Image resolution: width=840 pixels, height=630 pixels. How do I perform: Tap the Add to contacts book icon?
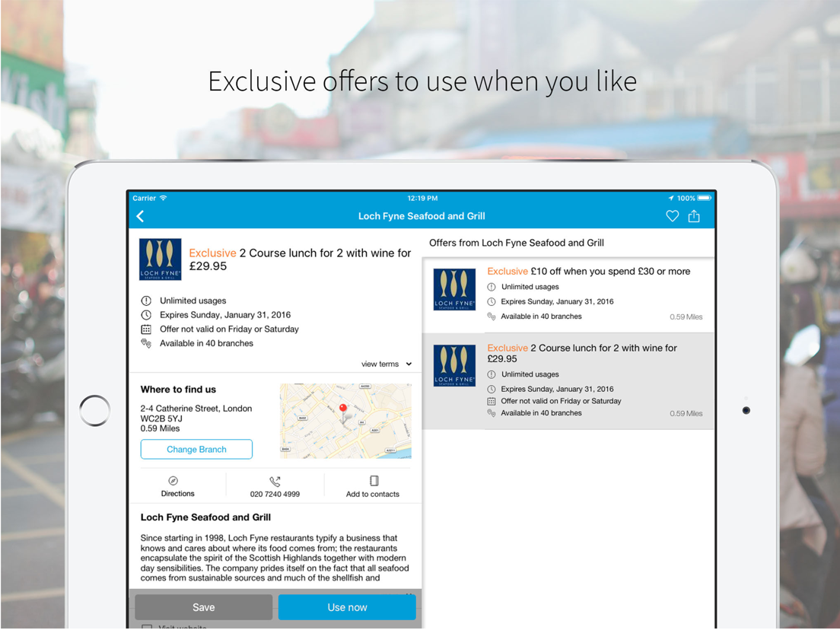point(374,481)
